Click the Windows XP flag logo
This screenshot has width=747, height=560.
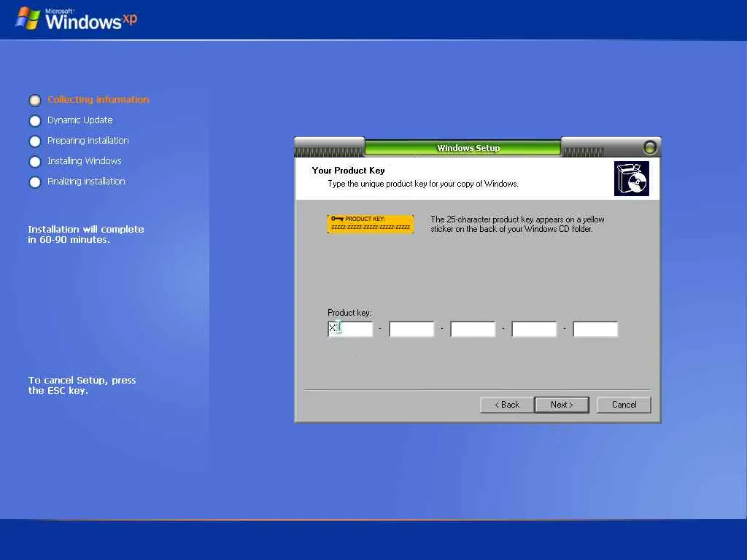pyautogui.click(x=28, y=18)
